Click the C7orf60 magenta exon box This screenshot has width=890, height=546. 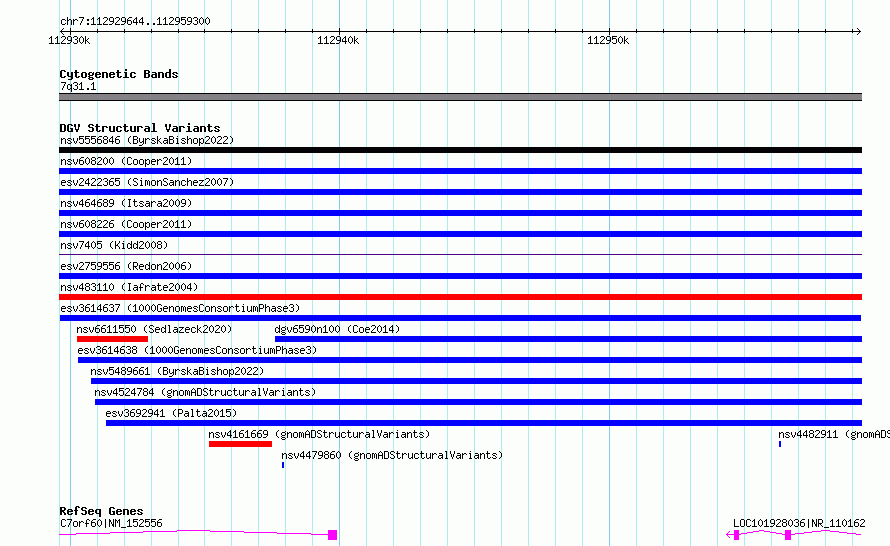point(333,535)
